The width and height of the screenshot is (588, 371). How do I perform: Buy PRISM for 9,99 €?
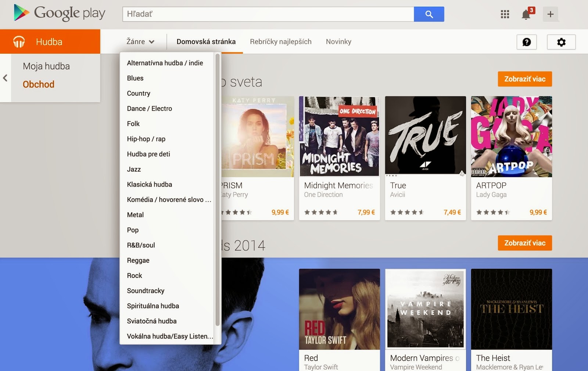280,212
